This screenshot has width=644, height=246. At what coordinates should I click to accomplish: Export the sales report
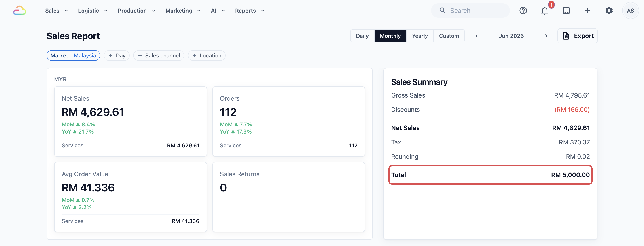coord(578,36)
